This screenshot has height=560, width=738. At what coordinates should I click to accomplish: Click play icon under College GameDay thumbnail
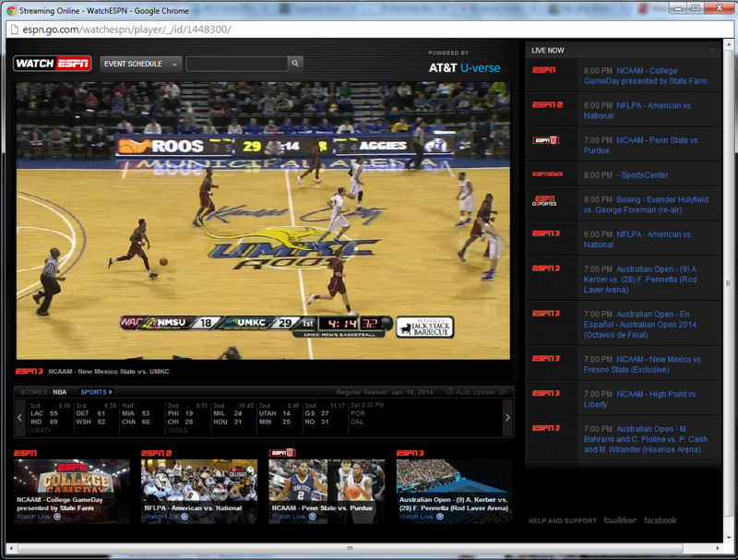pyautogui.click(x=57, y=517)
